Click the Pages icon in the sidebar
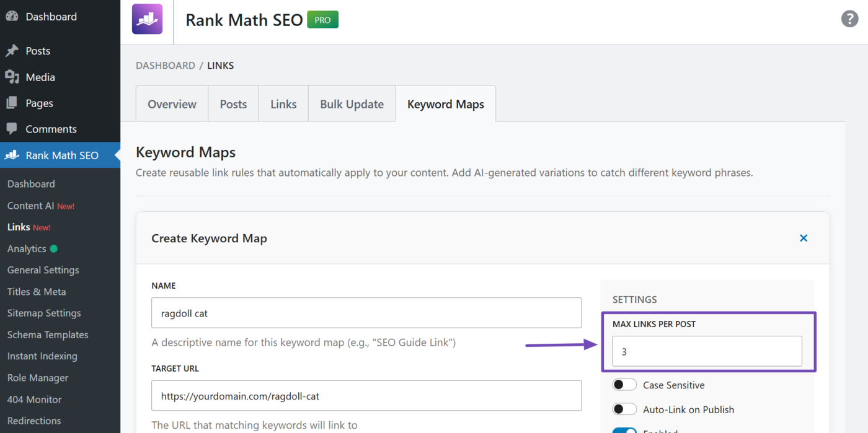868x433 pixels. (12, 103)
